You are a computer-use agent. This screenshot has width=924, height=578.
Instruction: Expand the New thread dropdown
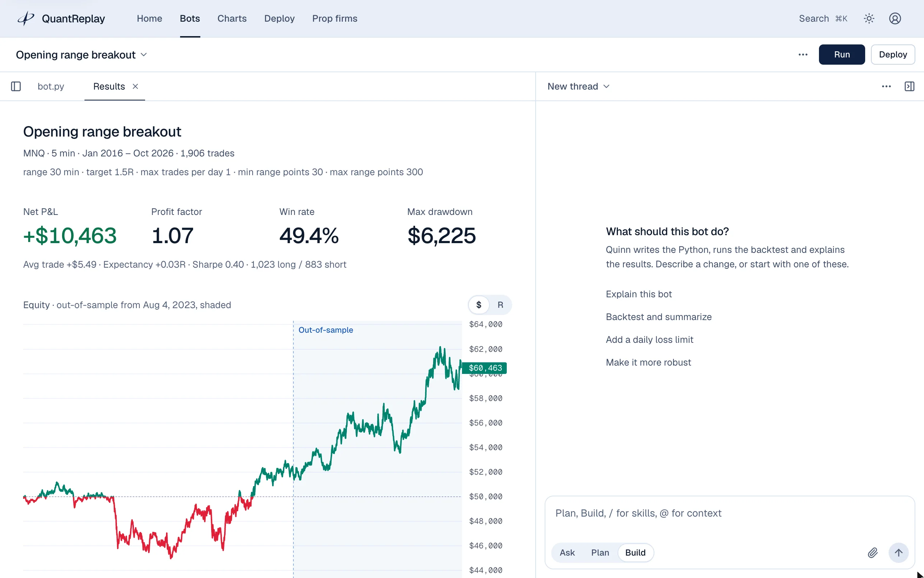coord(579,86)
